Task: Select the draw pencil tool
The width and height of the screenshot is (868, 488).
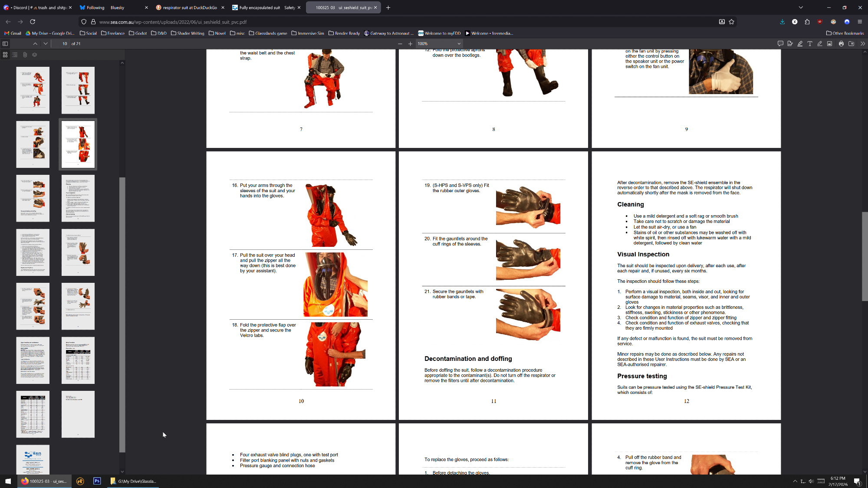Action: click(x=820, y=43)
